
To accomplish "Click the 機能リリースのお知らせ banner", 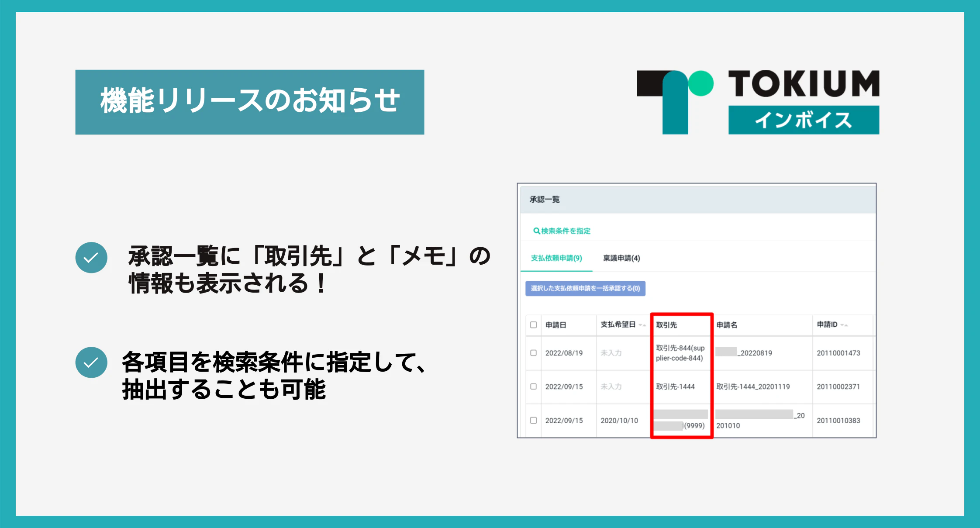I will click(x=249, y=102).
